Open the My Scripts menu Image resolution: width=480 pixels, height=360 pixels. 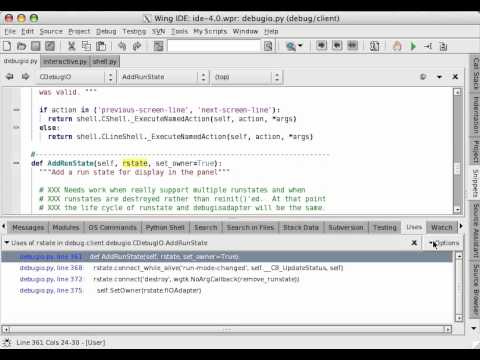(x=210, y=31)
